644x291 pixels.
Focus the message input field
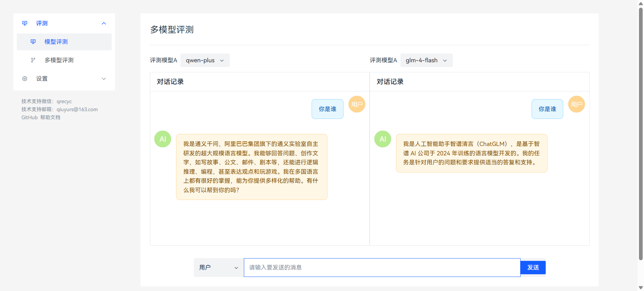click(382, 268)
